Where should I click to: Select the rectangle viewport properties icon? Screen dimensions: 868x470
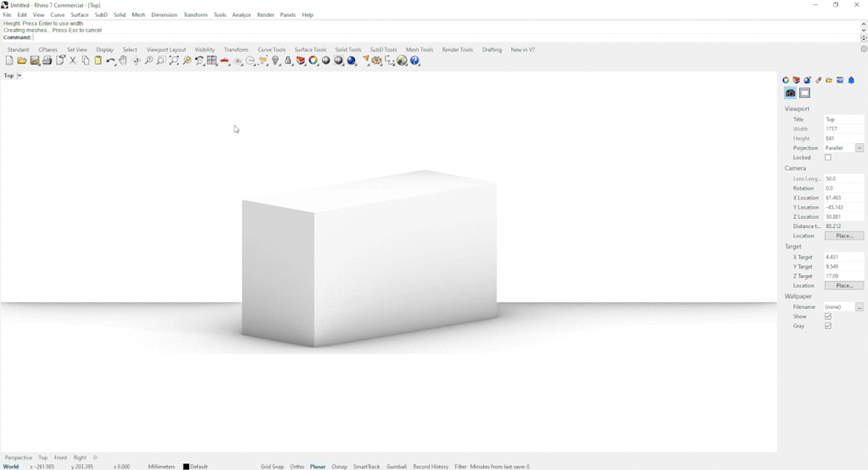805,93
